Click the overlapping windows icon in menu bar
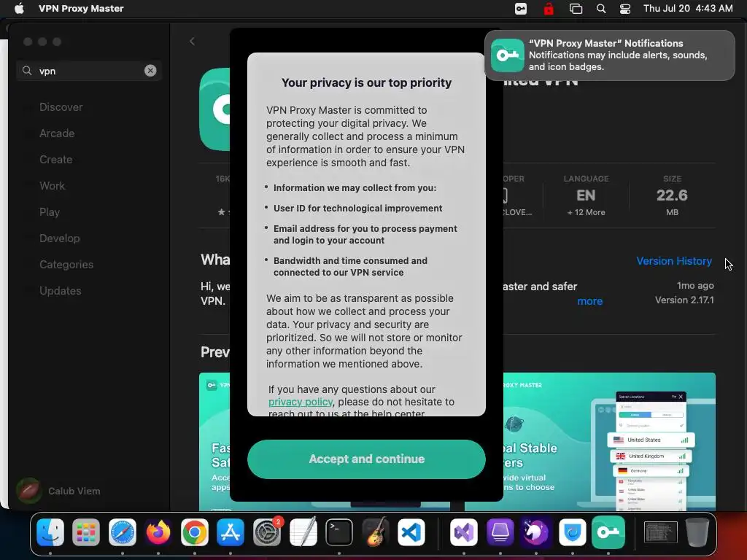This screenshot has height=560, width=747. tap(576, 9)
